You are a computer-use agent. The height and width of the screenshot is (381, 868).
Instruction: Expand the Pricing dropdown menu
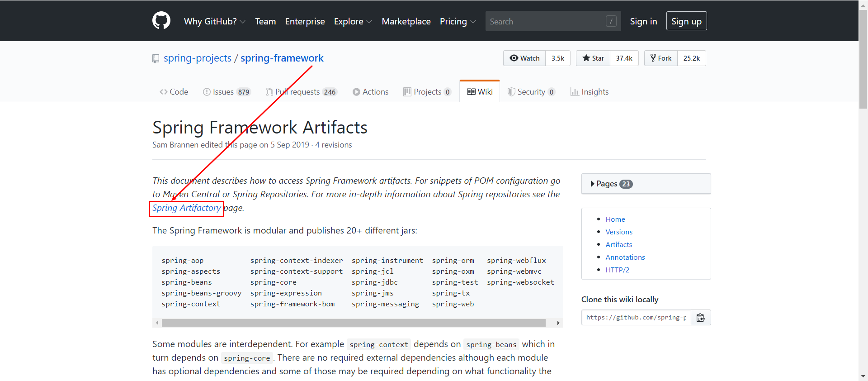(458, 21)
